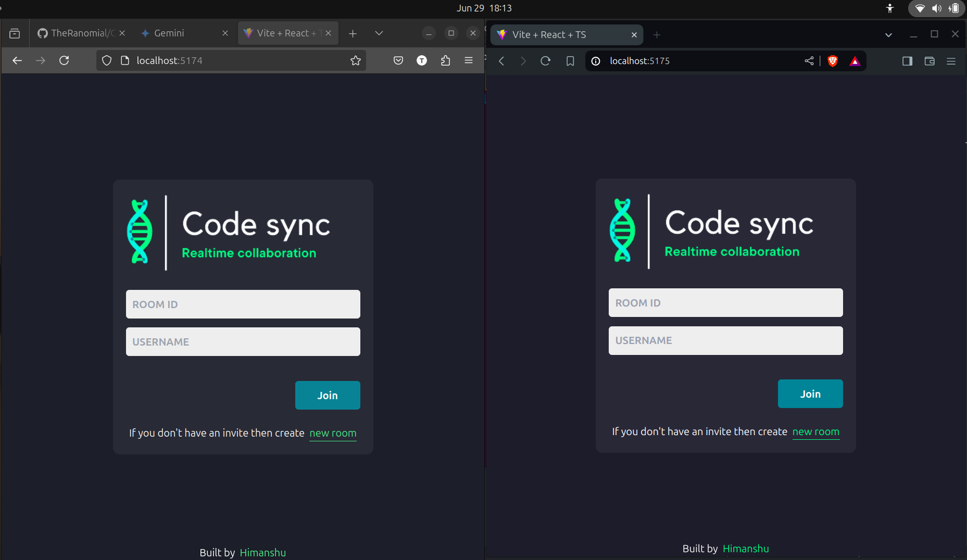Viewport: 967px width, 560px height.
Task: View site information for localhost:5175
Action: (596, 61)
